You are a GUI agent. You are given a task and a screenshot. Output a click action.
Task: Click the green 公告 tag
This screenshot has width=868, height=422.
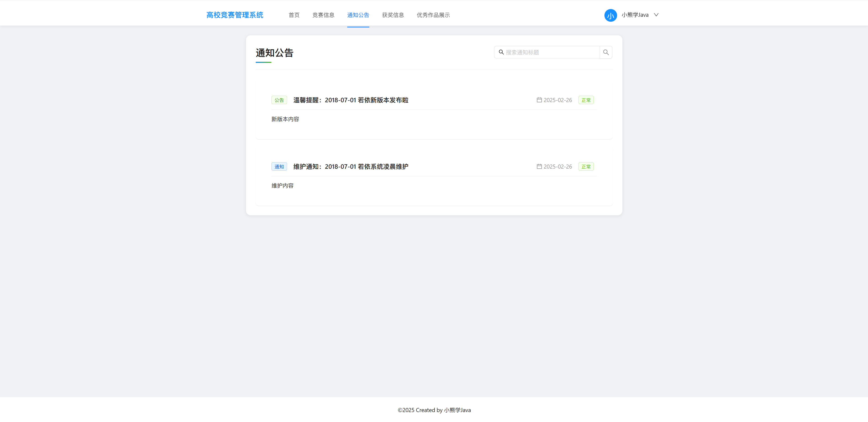[279, 100]
